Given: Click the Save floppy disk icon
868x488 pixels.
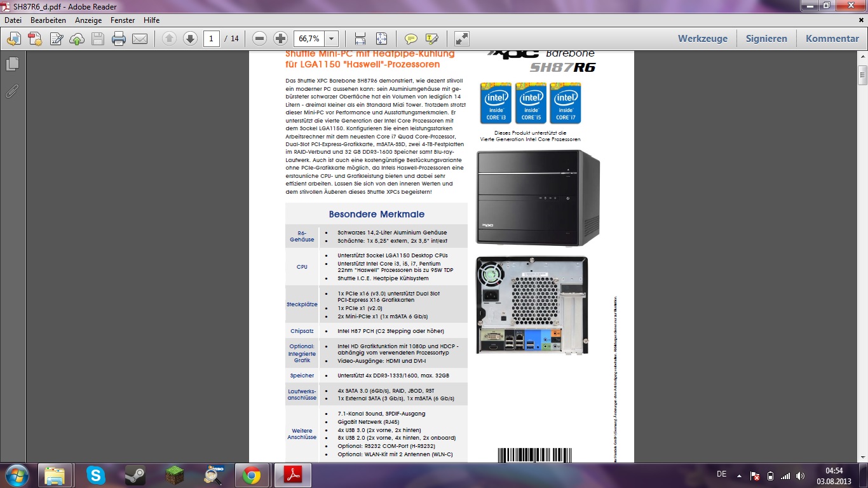Looking at the screenshot, I should [x=98, y=39].
